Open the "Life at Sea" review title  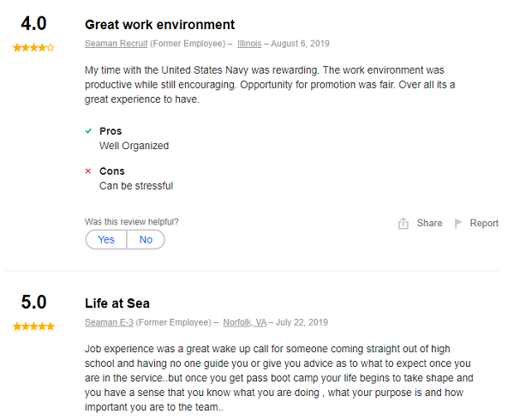117,303
